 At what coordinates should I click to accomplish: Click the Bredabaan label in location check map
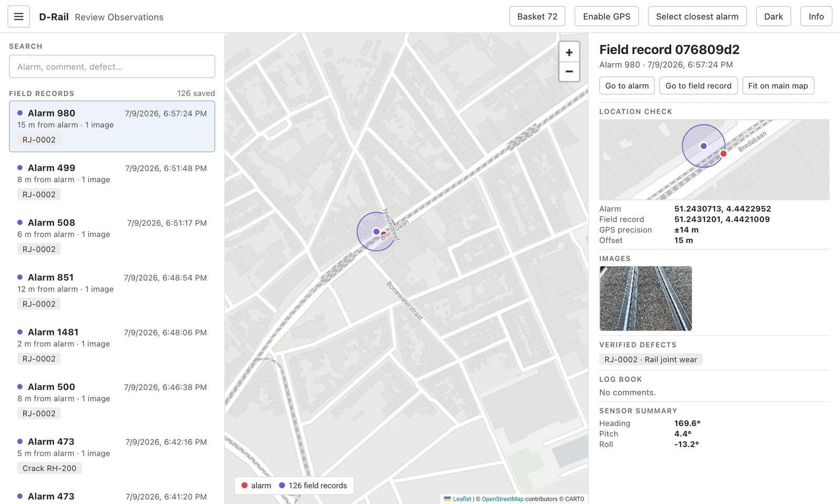[752, 142]
